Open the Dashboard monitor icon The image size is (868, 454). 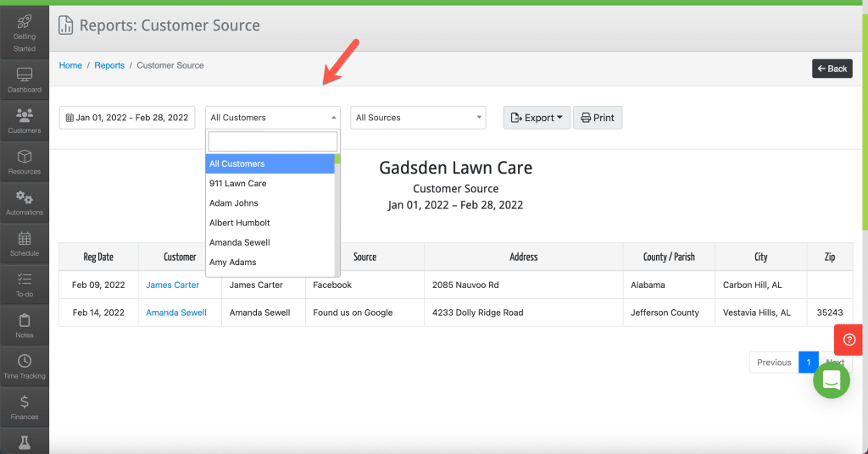(25, 75)
